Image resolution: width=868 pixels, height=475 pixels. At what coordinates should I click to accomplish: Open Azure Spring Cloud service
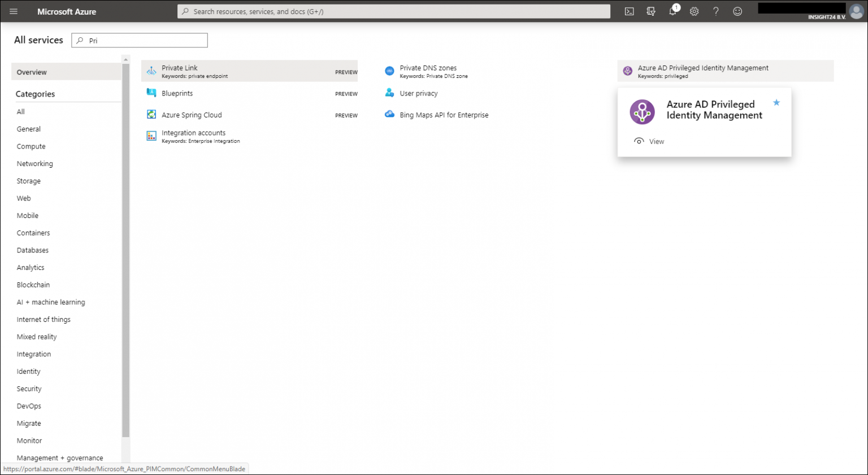click(x=192, y=115)
